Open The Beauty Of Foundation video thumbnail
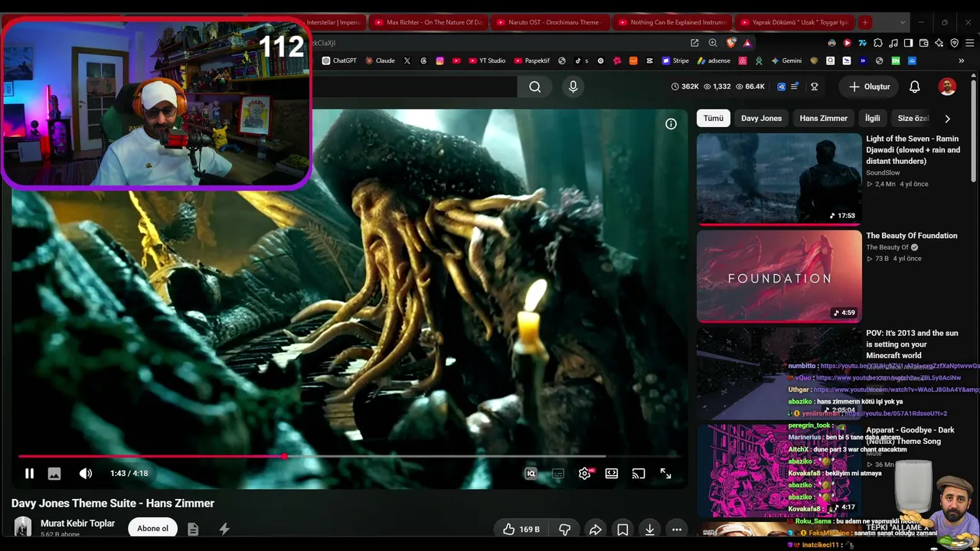The height and width of the screenshot is (551, 980). [x=779, y=276]
